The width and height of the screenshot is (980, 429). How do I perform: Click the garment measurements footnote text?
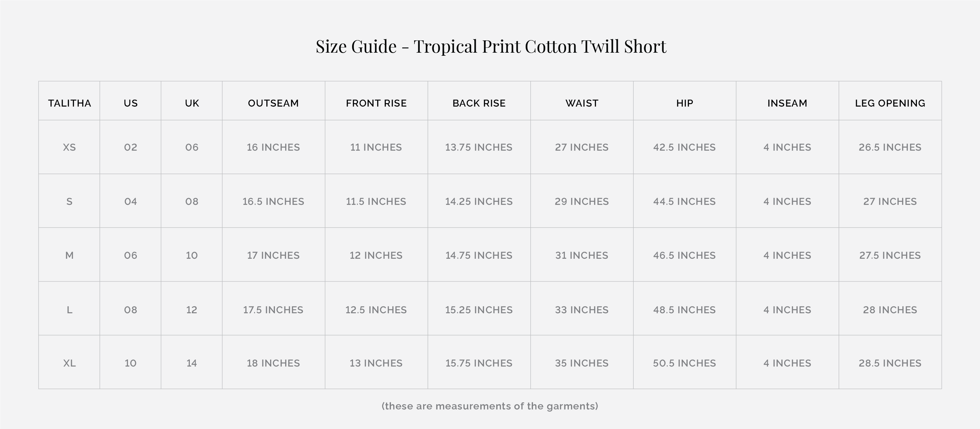[x=490, y=406]
